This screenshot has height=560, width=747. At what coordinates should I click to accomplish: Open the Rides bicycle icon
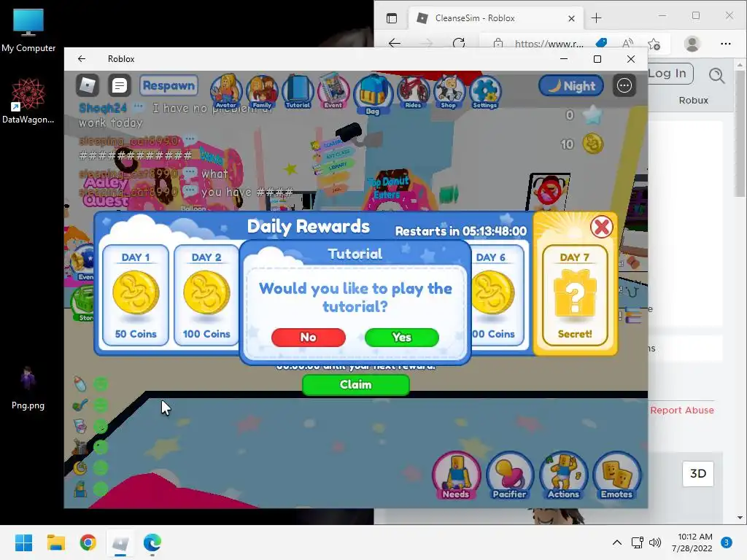pyautogui.click(x=413, y=91)
